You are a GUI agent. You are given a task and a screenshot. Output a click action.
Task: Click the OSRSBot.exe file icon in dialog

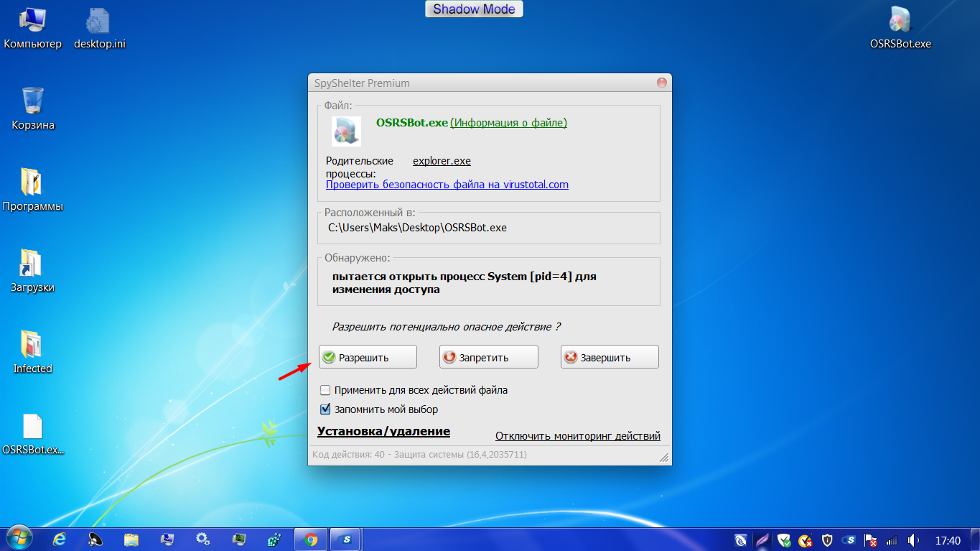pyautogui.click(x=346, y=131)
